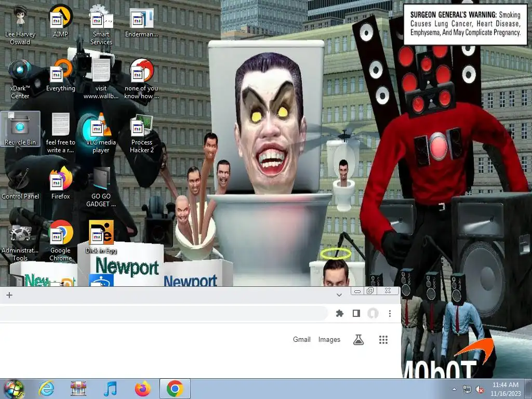Image resolution: width=532 pixels, height=399 pixels.
Task: Open the Windows Start orb
Action: pyautogui.click(x=14, y=389)
